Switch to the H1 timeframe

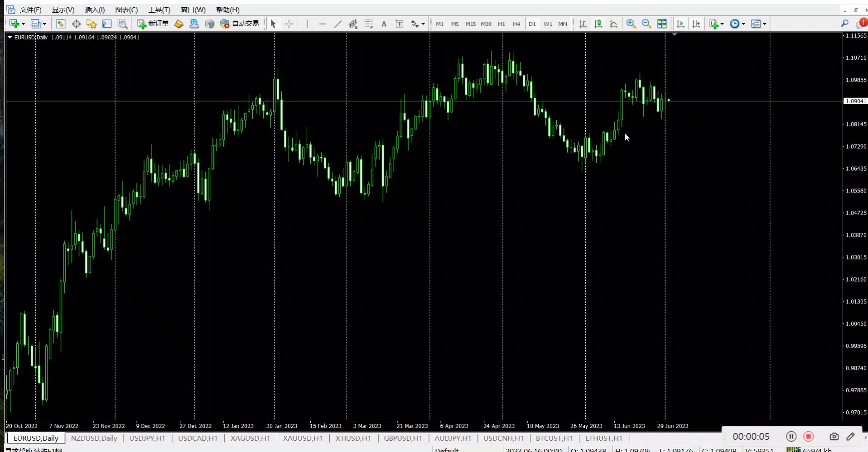coord(502,24)
